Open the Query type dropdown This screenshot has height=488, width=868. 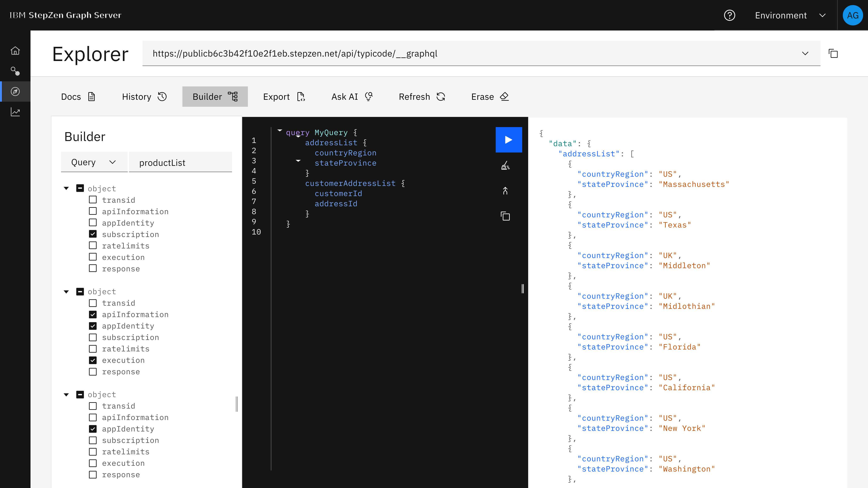click(94, 162)
